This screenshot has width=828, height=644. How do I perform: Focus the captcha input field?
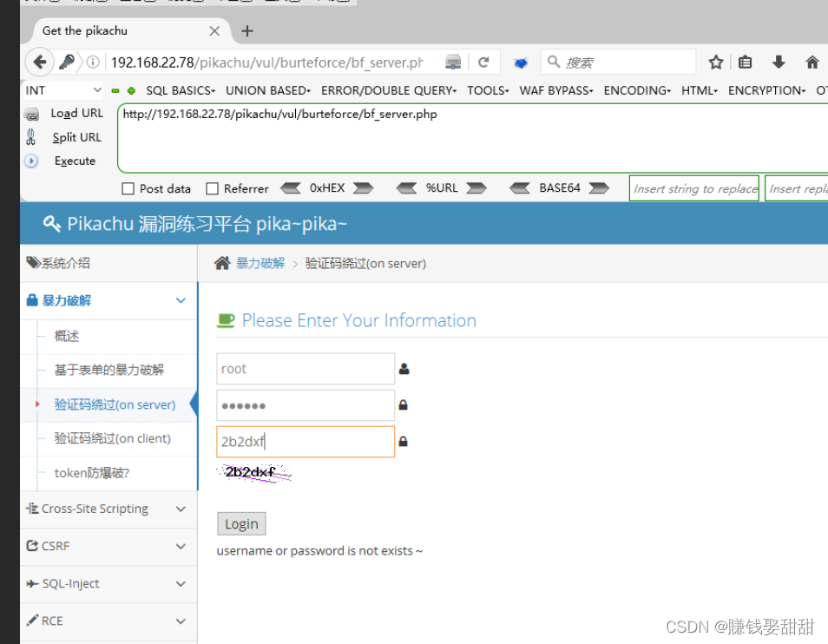click(306, 441)
